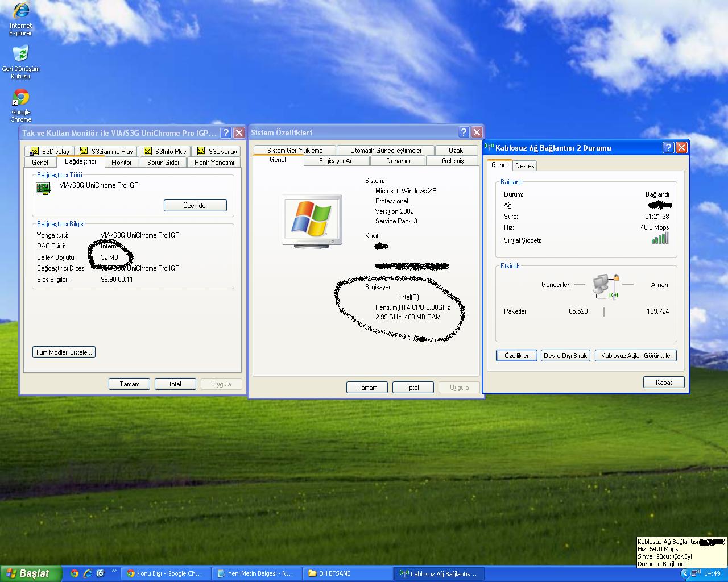Click the Başlat start button
The width and height of the screenshot is (728, 582).
tap(31, 573)
